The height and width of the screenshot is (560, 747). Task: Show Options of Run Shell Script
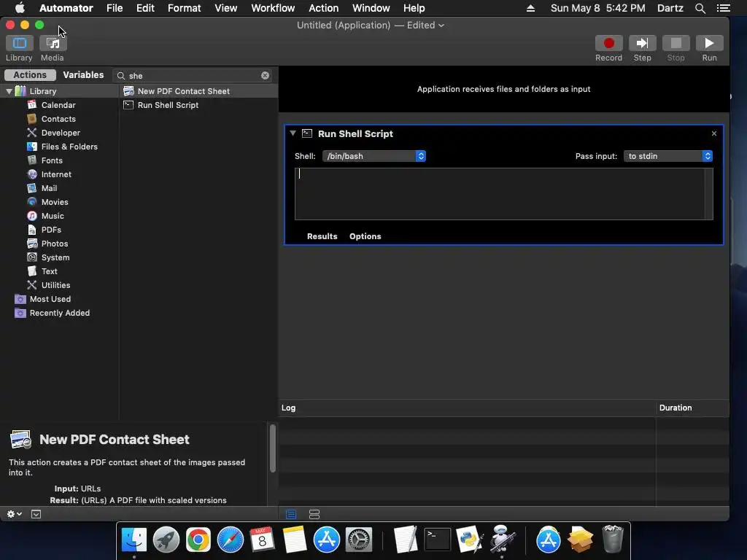point(365,236)
